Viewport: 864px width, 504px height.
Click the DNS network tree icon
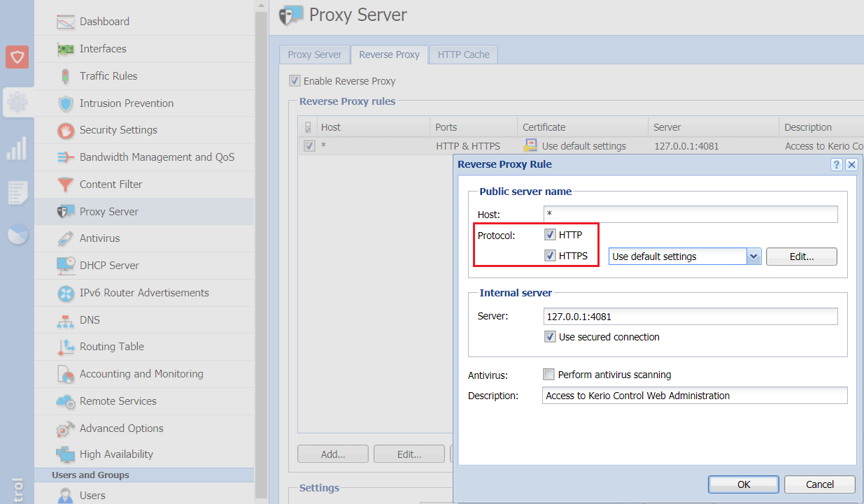[x=66, y=320]
